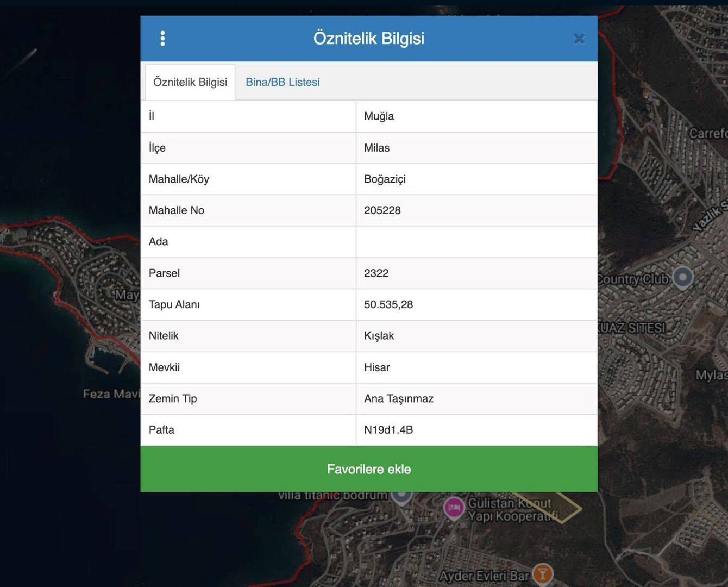This screenshot has height=587, width=728.
Task: Select the Feza Mavi map label
Action: [x=111, y=394]
